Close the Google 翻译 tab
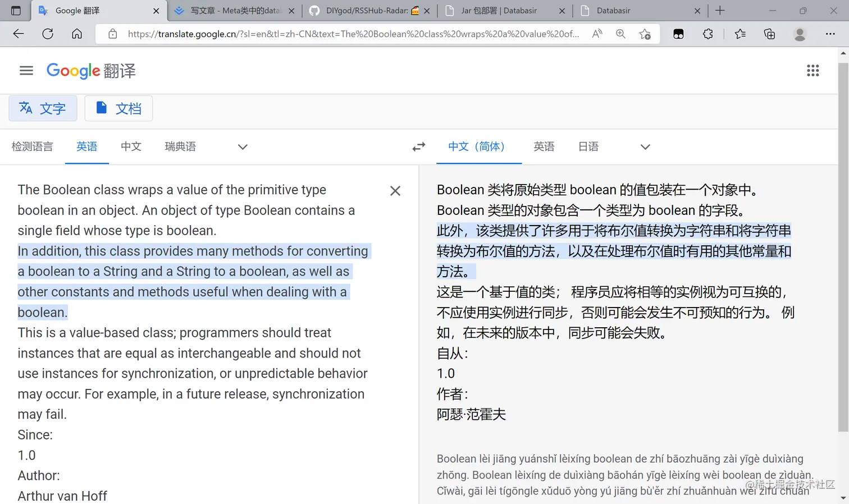The width and height of the screenshot is (849, 504). tap(156, 11)
